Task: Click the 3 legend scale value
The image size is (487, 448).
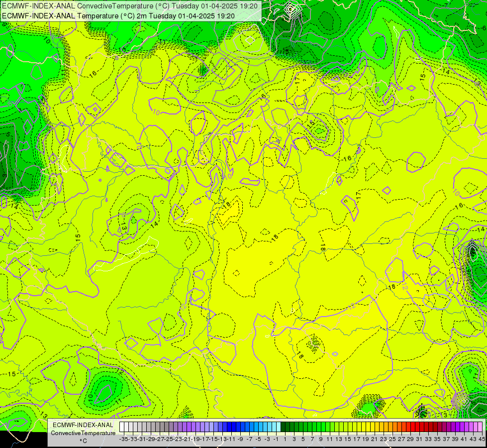Action: [294, 439]
